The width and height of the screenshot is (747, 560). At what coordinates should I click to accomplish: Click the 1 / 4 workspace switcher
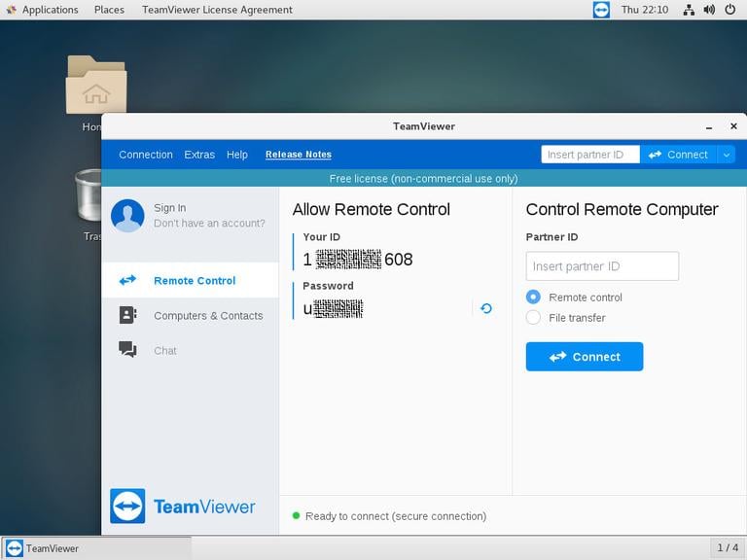coord(728,548)
